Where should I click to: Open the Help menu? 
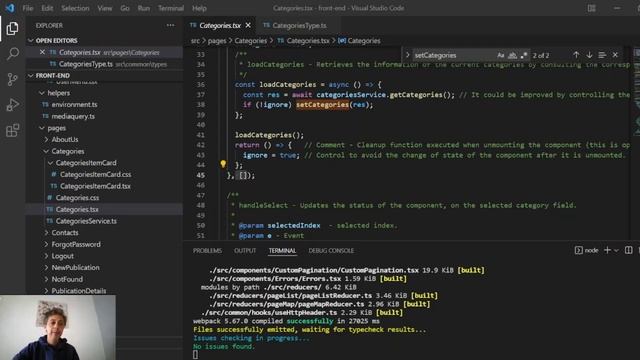click(199, 8)
